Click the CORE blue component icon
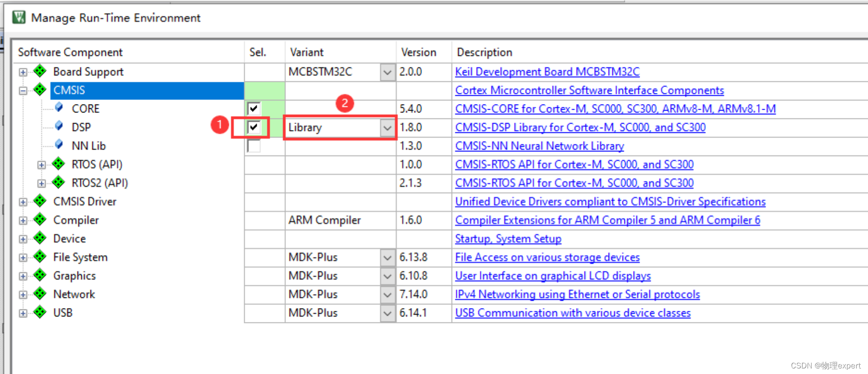 (x=59, y=108)
